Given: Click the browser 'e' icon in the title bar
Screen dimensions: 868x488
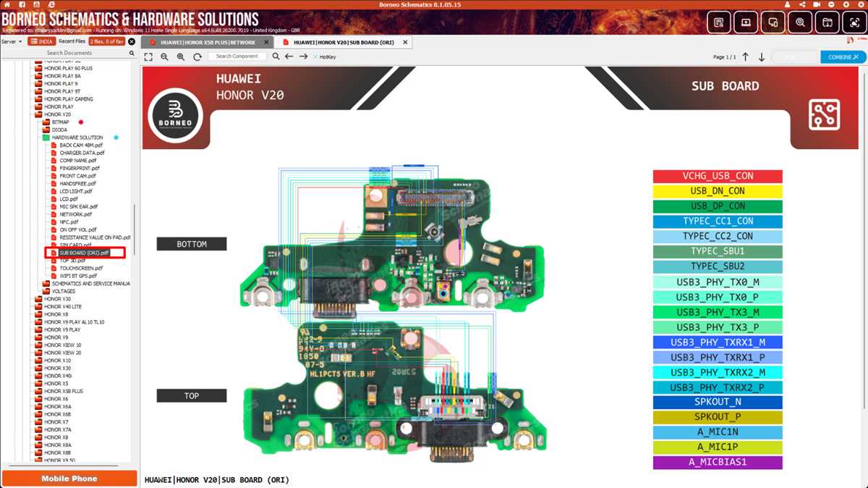Looking at the screenshot, I should pyautogui.click(x=51, y=4).
